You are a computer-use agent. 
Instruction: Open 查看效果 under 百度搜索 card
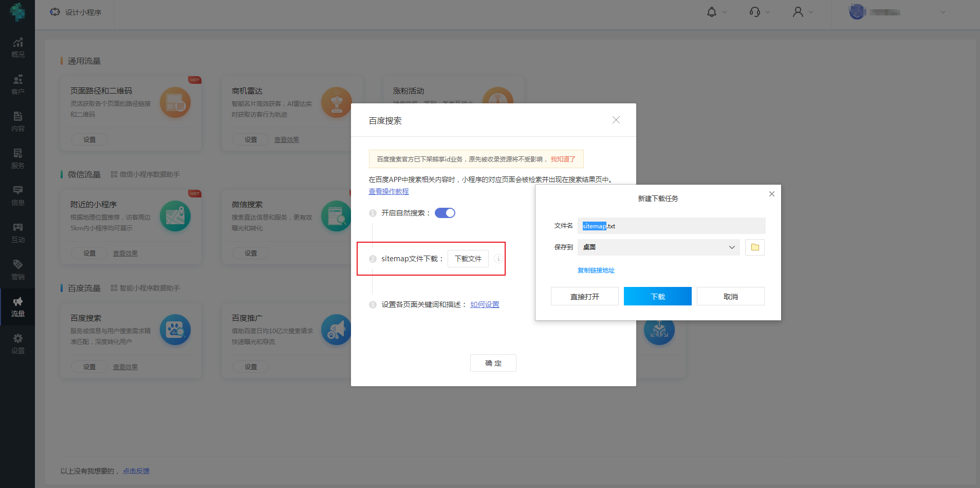tap(125, 367)
